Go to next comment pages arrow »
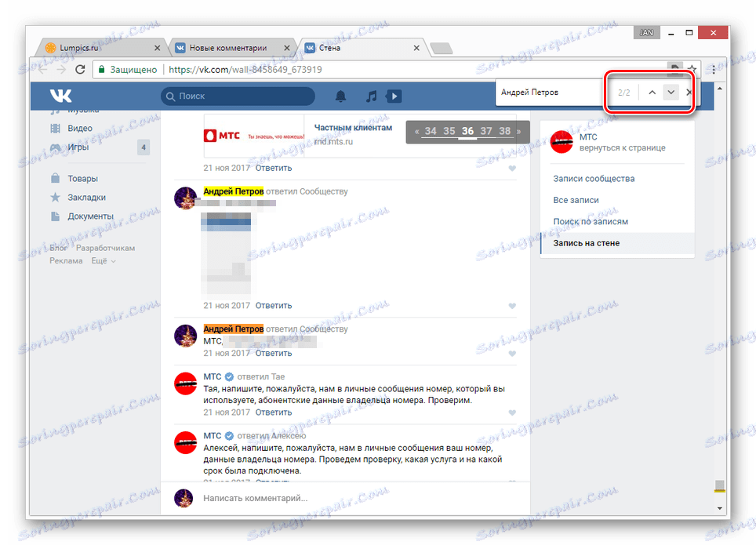Screen dimensions: 756x545 click(x=519, y=131)
